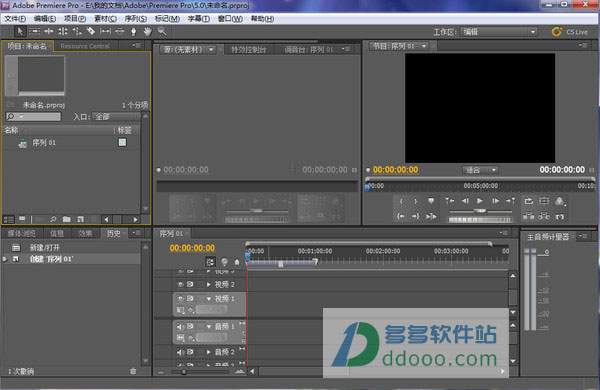Mute the 音频 2 track speaker
600x390 pixels.
click(181, 352)
